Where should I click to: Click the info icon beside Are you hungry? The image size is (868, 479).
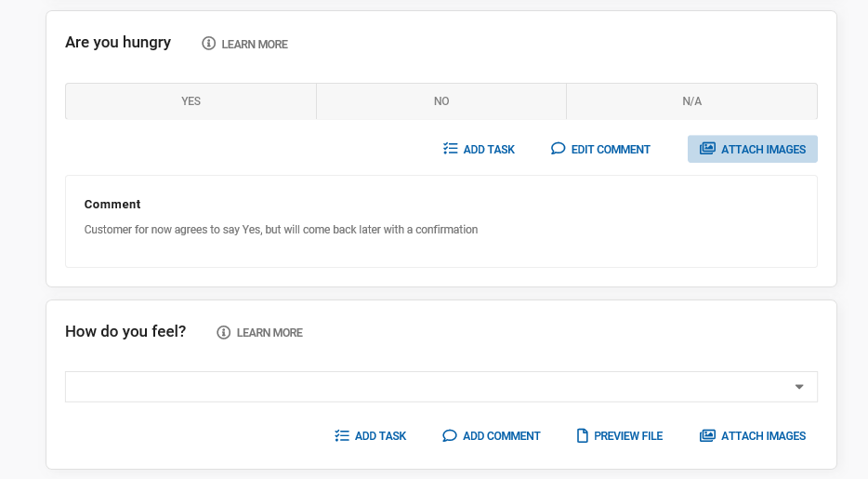pyautogui.click(x=209, y=44)
